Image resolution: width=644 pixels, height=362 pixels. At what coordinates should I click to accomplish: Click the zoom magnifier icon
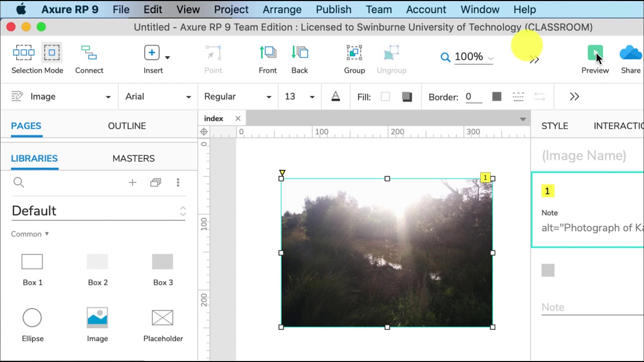click(445, 57)
